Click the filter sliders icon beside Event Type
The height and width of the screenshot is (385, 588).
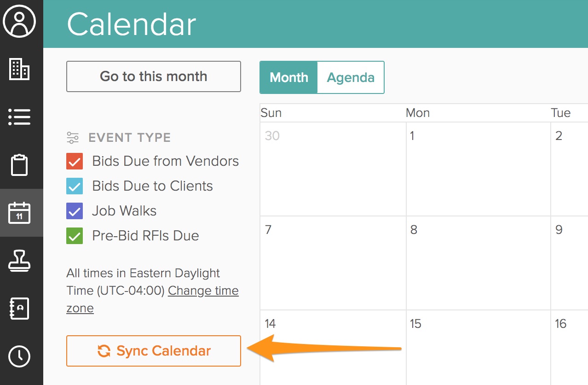coord(73,138)
